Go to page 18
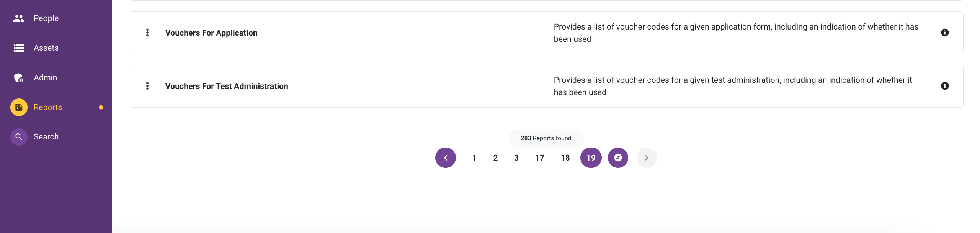The height and width of the screenshot is (233, 980). (x=565, y=158)
